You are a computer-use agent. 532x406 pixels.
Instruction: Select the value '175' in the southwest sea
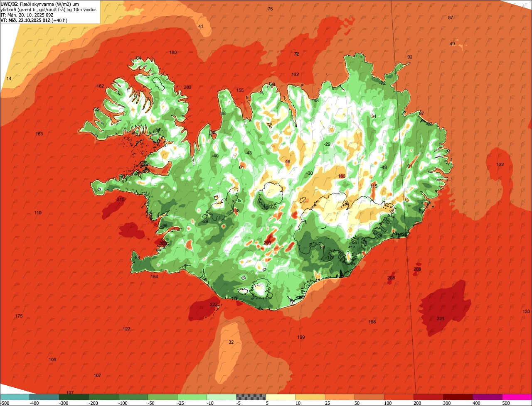point(19,316)
